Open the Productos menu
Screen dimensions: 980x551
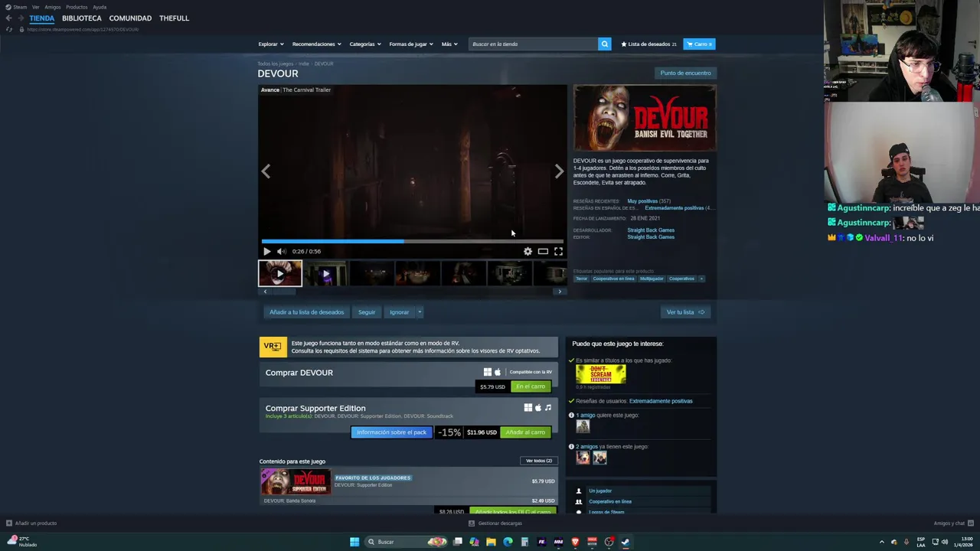coord(77,7)
